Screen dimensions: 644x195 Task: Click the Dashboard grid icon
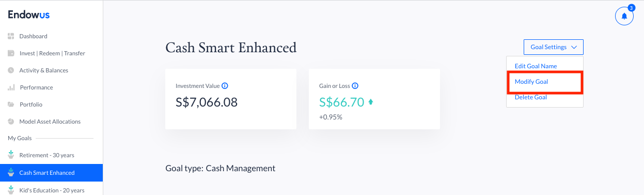(x=11, y=36)
